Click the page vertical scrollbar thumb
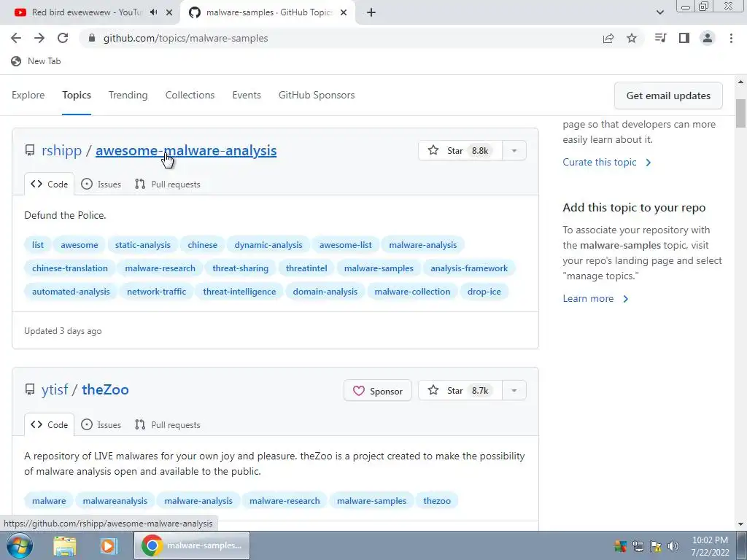Screen dimensions: 747x560 [x=741, y=113]
